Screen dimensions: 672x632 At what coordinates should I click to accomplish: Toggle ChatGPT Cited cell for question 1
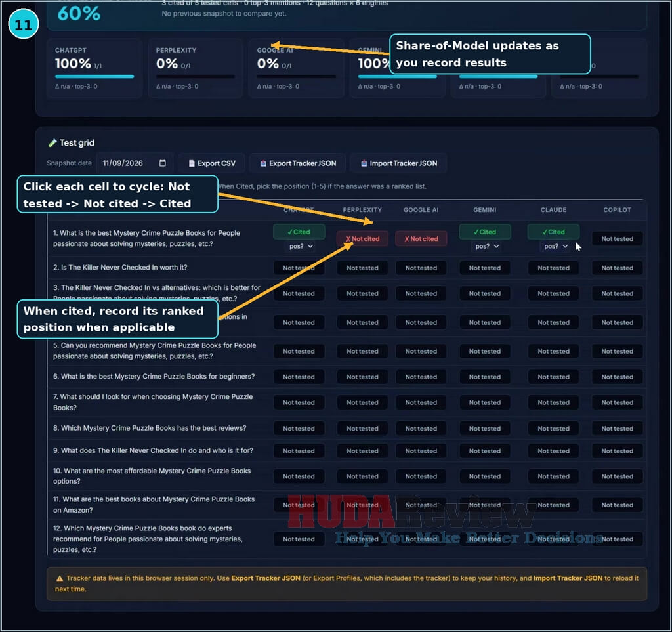click(299, 232)
